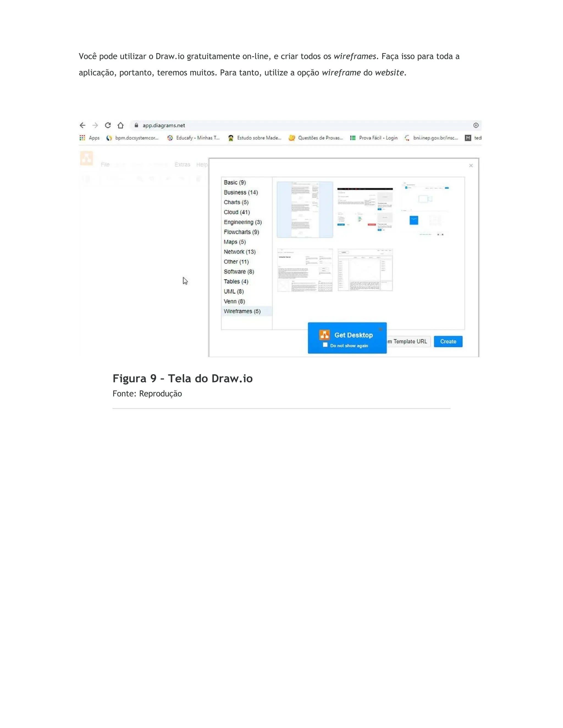This screenshot has width=563, height=728.
Task: Select the Business (14) category
Action: point(247,192)
